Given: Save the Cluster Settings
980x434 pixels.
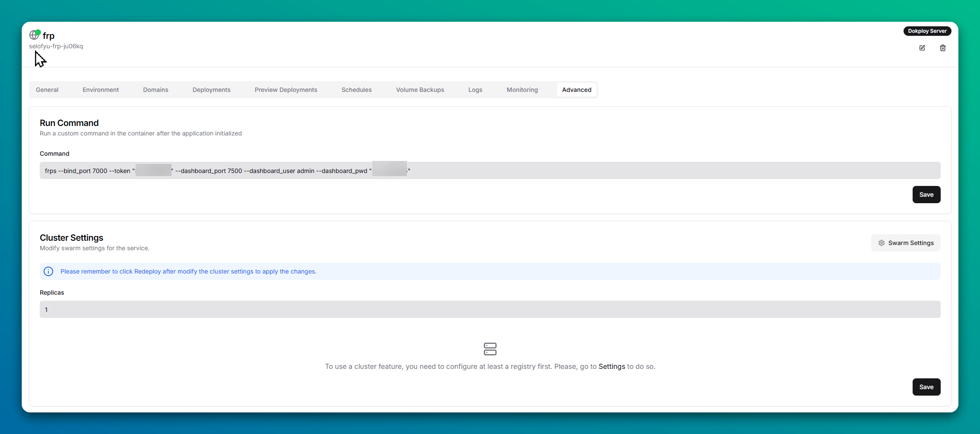Looking at the screenshot, I should [926, 387].
